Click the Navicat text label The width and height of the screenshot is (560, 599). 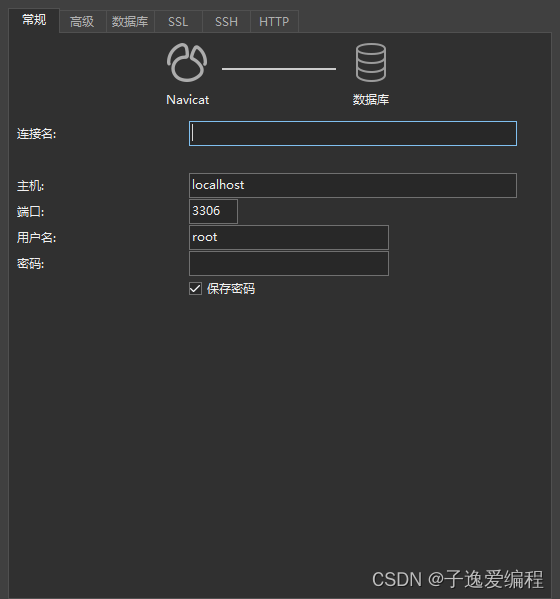188,100
